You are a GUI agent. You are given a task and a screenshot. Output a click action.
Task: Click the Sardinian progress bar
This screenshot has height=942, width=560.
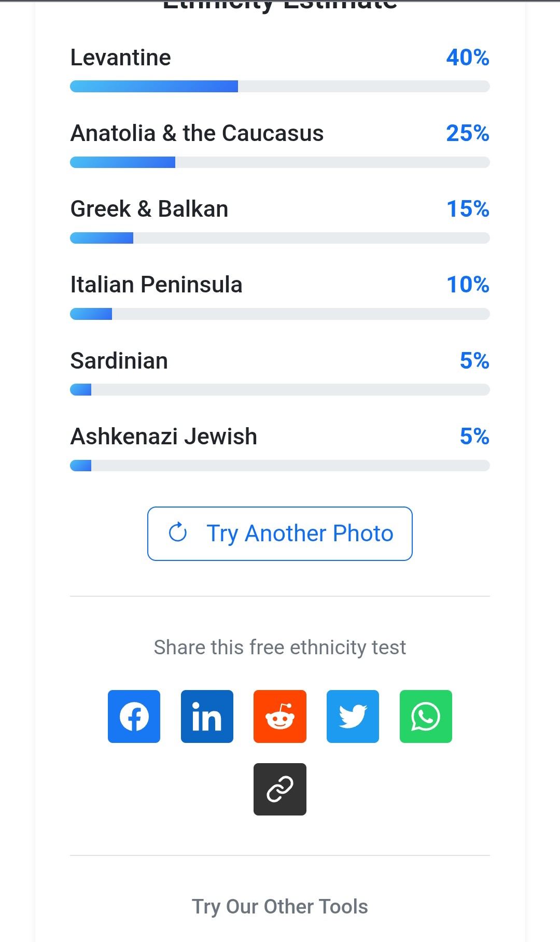280,389
